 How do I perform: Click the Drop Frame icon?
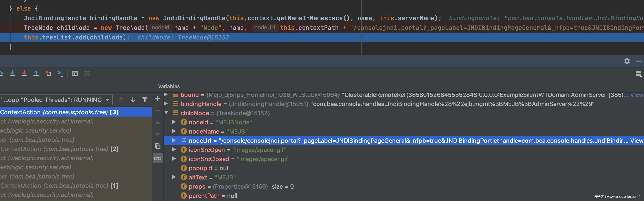tap(48, 73)
